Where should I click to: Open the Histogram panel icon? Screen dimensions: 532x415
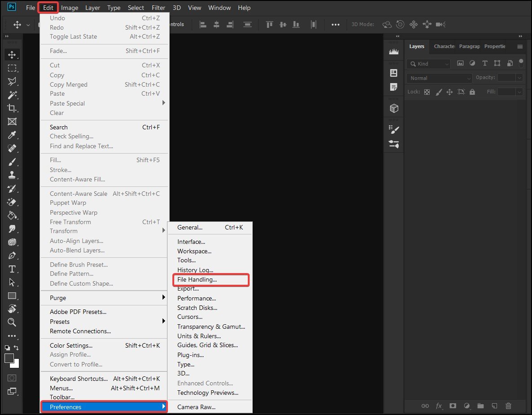tap(394, 52)
